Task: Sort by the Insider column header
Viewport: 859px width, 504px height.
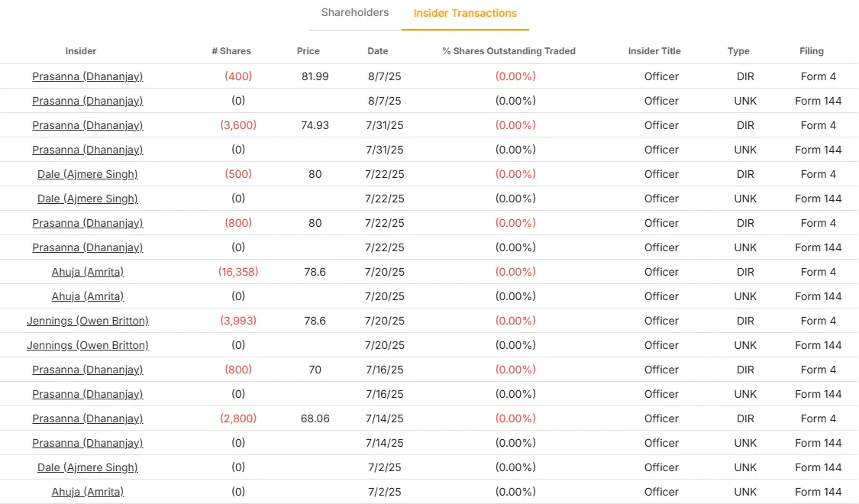Action: tap(81, 51)
